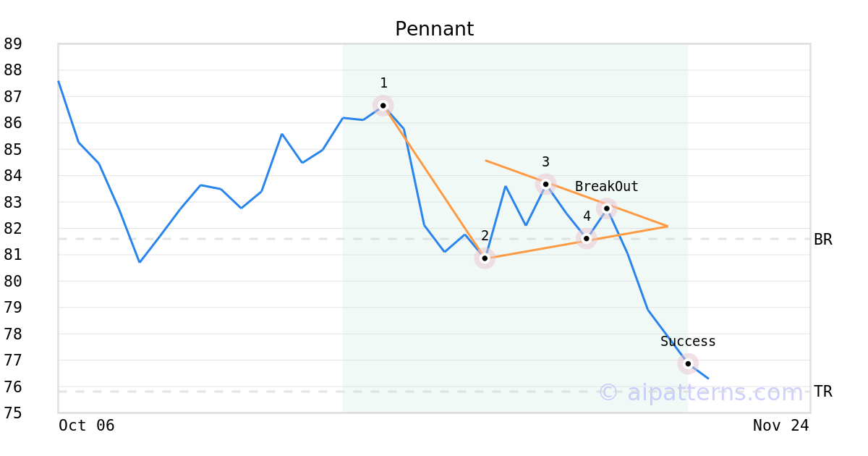Click the BR level label
The image size is (868, 456).
click(x=823, y=240)
